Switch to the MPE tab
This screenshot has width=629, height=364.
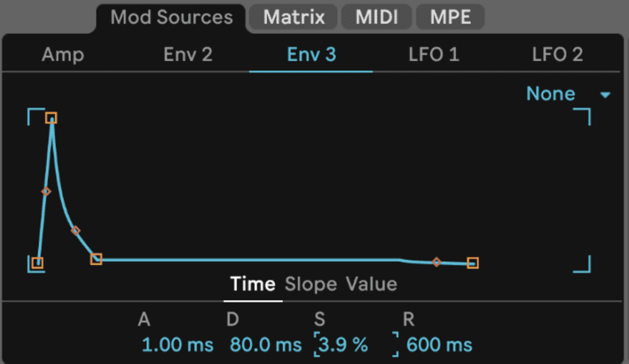click(450, 17)
